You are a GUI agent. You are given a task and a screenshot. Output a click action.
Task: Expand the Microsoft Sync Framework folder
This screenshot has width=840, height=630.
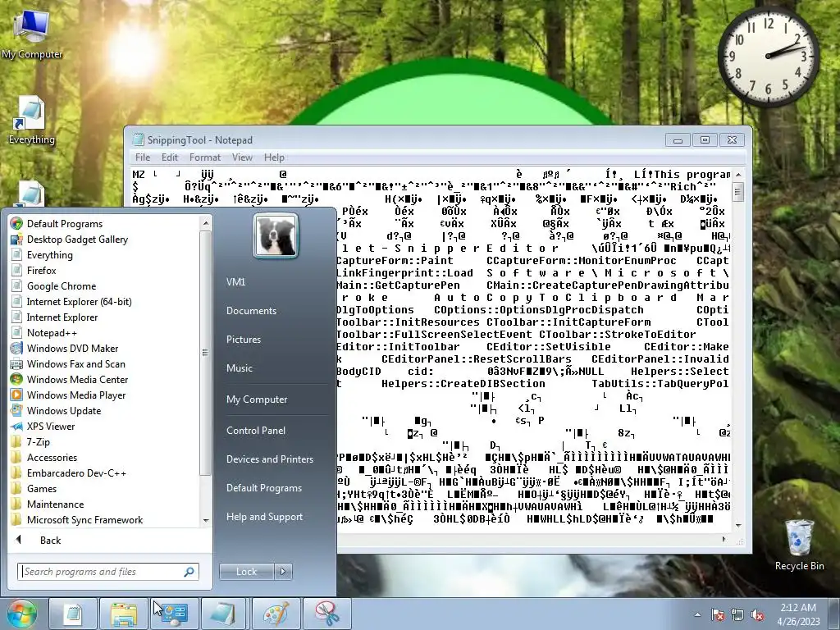tap(84, 519)
